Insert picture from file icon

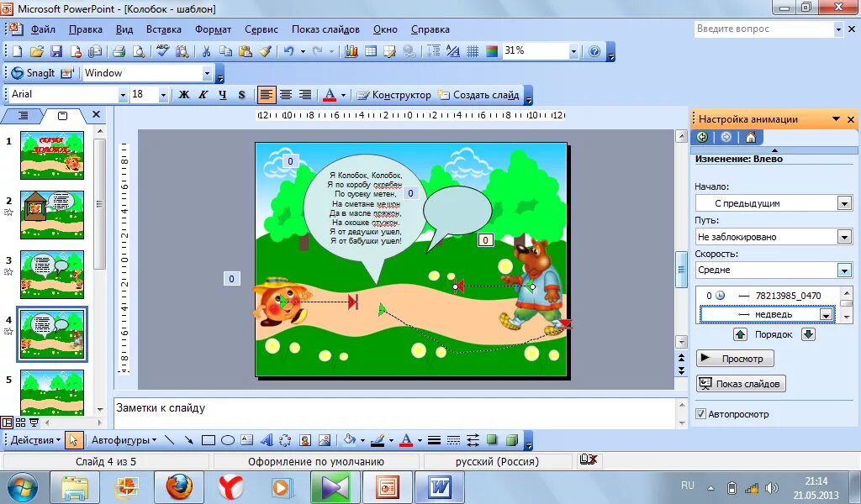(325, 440)
